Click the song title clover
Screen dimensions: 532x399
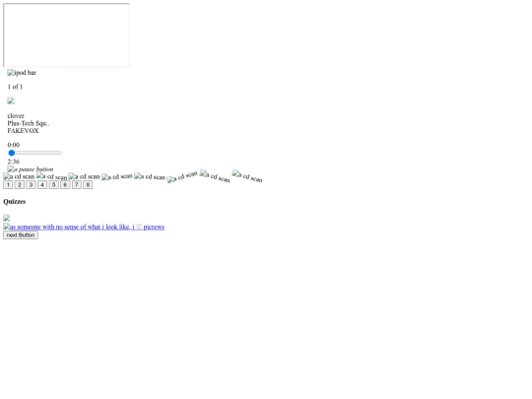point(16,115)
